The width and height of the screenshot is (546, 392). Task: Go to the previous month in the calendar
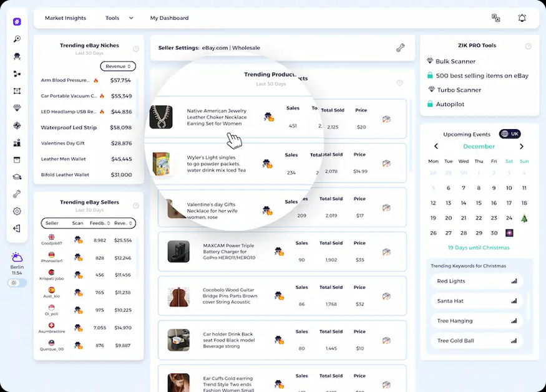(x=436, y=146)
